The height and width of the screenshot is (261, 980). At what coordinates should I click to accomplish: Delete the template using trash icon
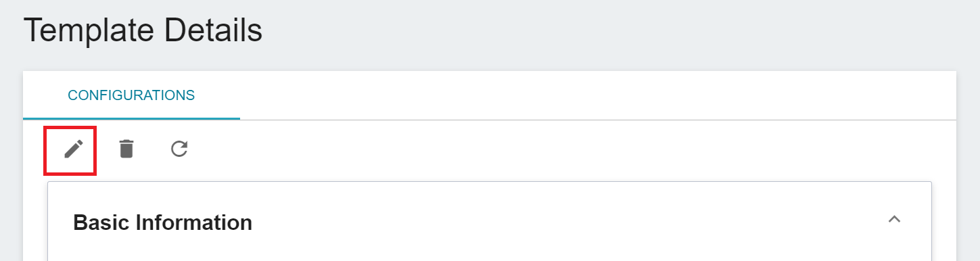[x=126, y=149]
